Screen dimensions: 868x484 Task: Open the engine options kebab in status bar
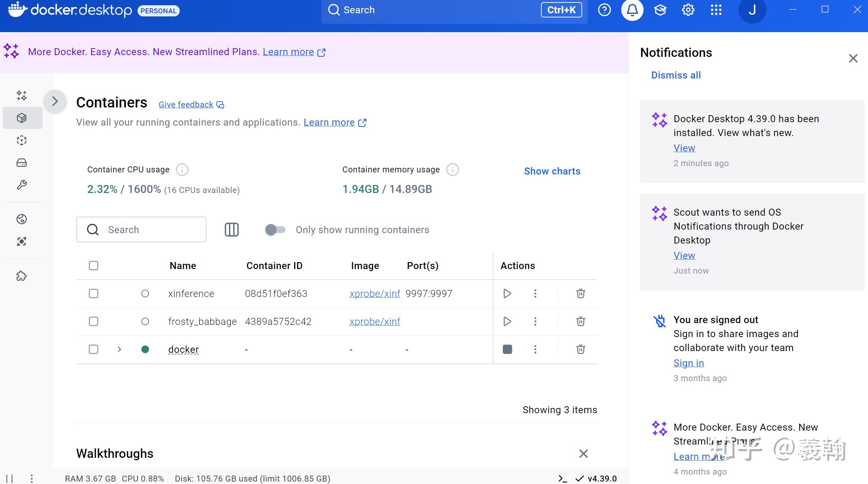(x=31, y=478)
